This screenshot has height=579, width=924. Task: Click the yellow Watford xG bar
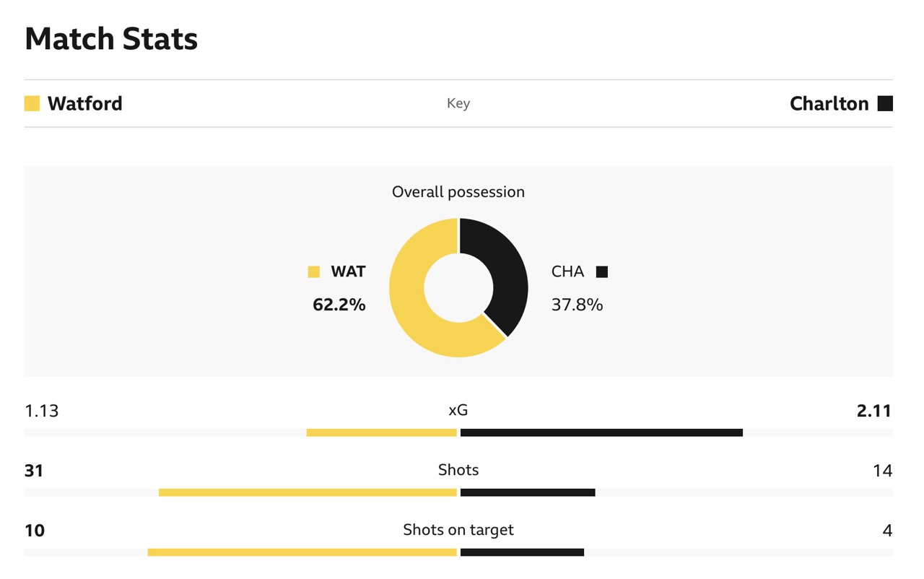[x=381, y=432]
